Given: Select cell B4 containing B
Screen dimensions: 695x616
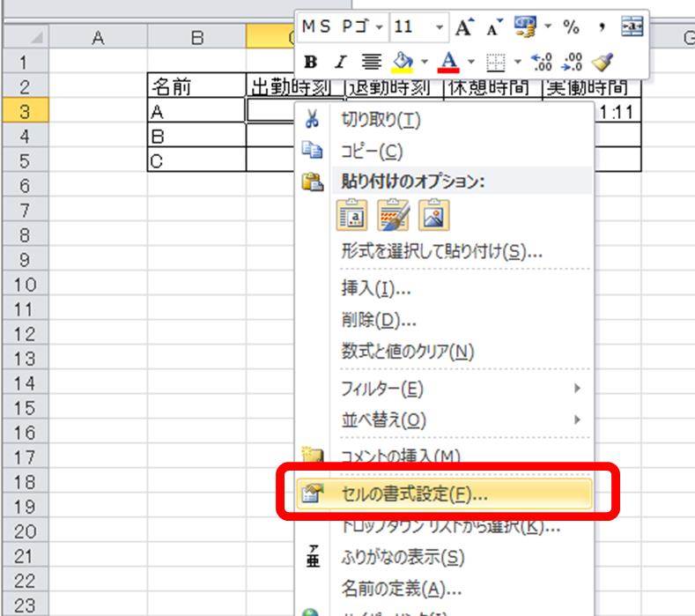Looking at the screenshot, I should tap(196, 137).
